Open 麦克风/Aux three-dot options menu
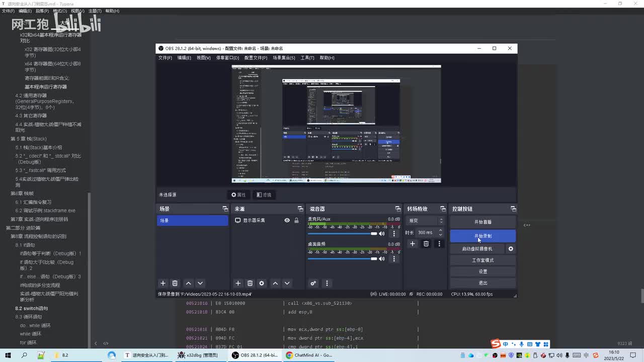Viewport: 644px width, 362px height. pyautogui.click(x=394, y=234)
